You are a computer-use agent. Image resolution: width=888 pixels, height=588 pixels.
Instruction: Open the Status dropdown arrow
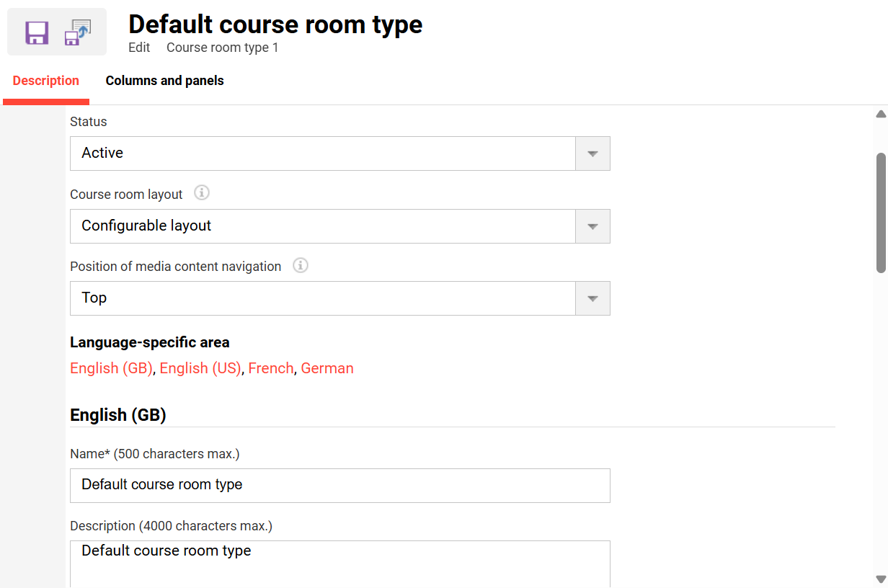click(x=592, y=153)
